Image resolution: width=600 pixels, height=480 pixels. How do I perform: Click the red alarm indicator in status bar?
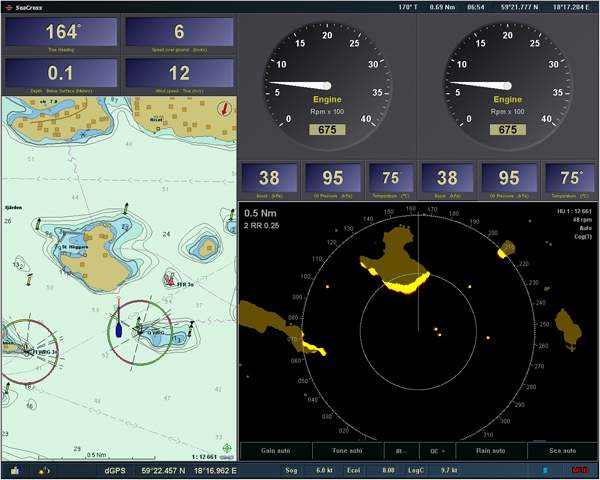(x=579, y=469)
